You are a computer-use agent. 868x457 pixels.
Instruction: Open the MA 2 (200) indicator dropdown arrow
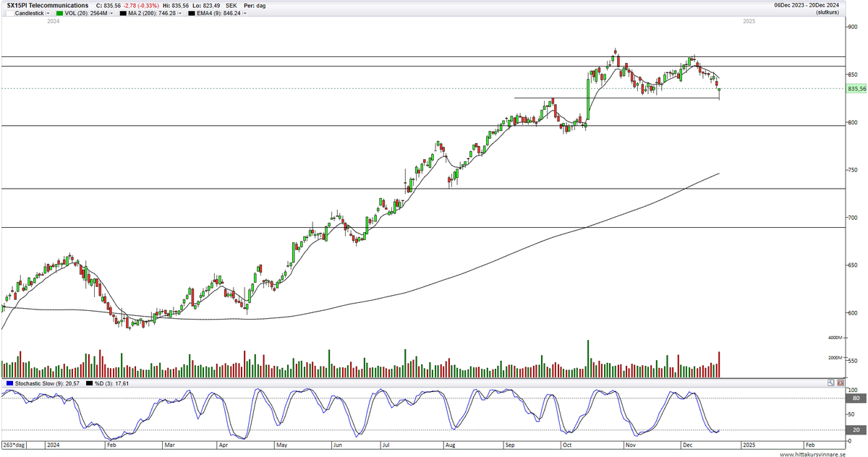click(x=179, y=13)
